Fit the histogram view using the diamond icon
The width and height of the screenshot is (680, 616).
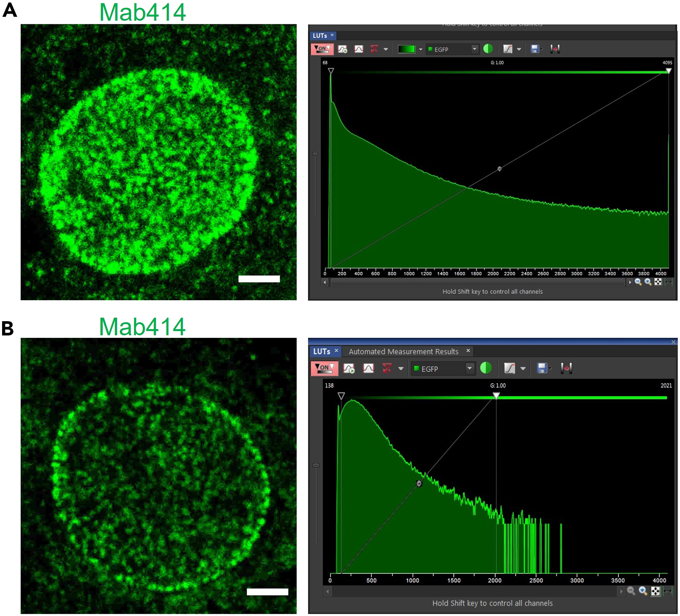(658, 282)
